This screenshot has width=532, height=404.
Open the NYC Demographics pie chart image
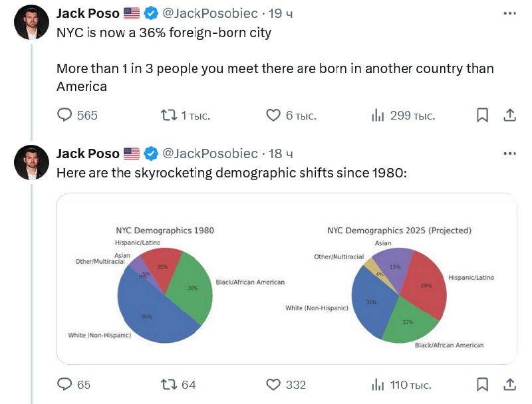(287, 278)
